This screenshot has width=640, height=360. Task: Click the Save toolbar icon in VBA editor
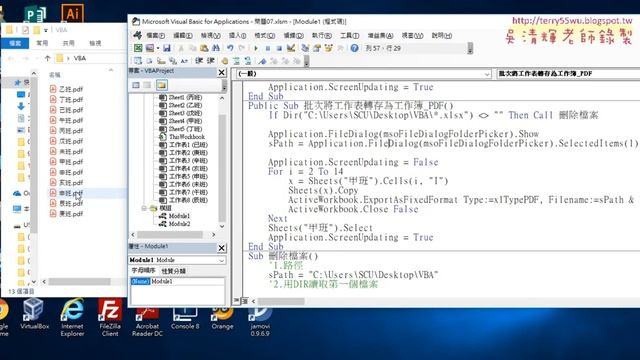[167, 48]
